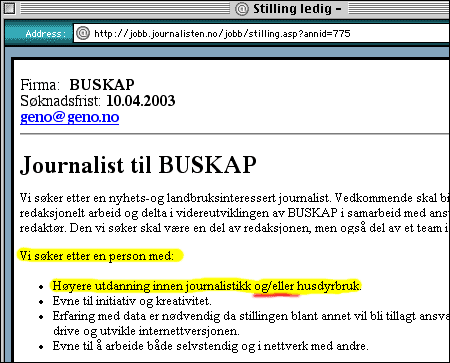This screenshot has width=450, height=363.
Task: Click bullet 'Evne til å arbeide både selvstendig'
Action: (x=211, y=346)
